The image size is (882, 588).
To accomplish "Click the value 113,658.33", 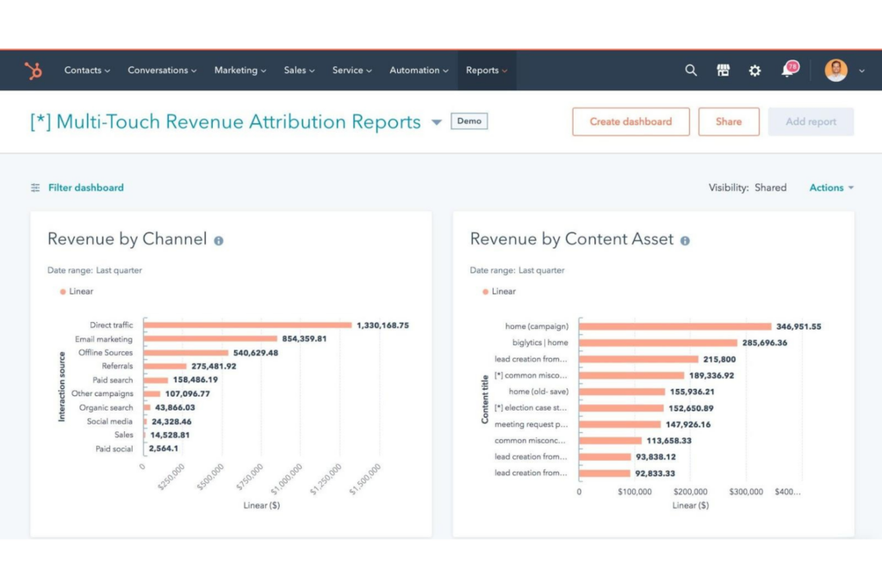I will (668, 441).
